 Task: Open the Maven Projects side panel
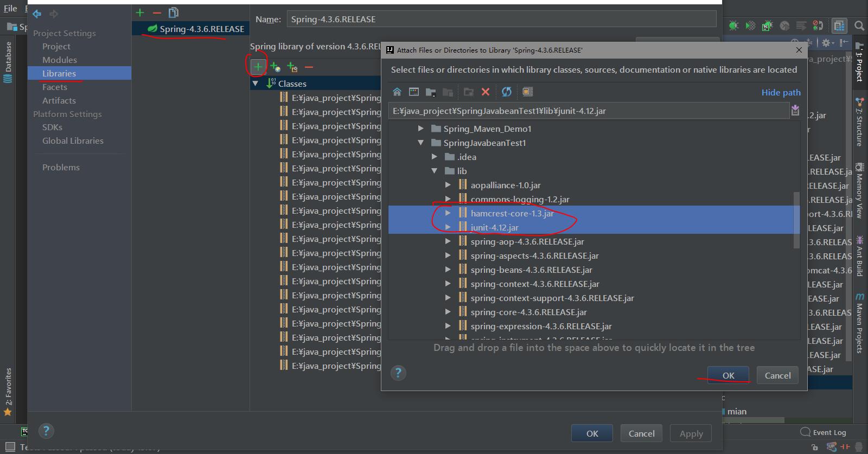(x=860, y=323)
